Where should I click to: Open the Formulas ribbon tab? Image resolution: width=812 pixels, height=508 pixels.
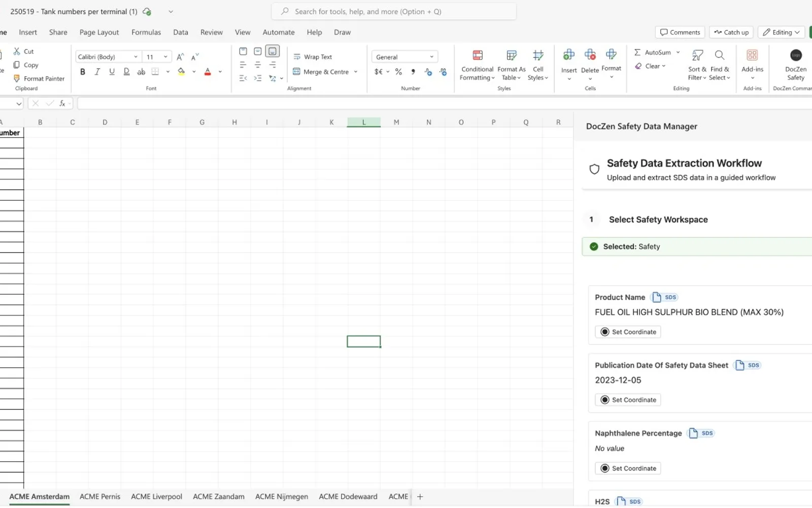[146, 32]
